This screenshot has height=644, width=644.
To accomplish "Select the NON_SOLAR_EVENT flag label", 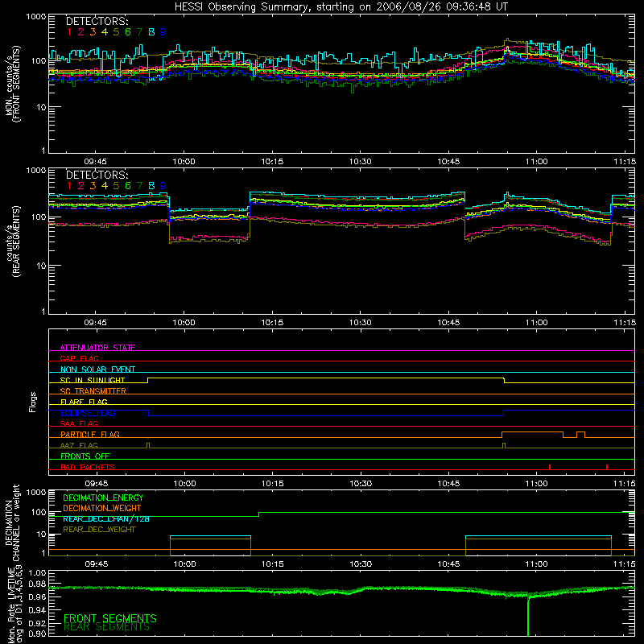I will click(97, 369).
